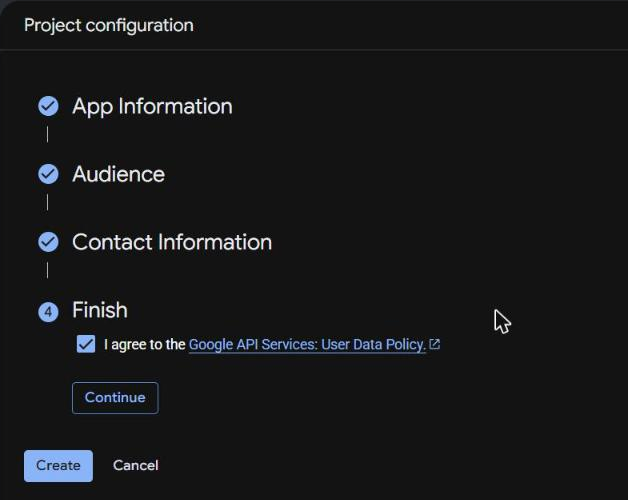Click the App Information checkmark icon
Screen dimensions: 628x500
click(48, 106)
